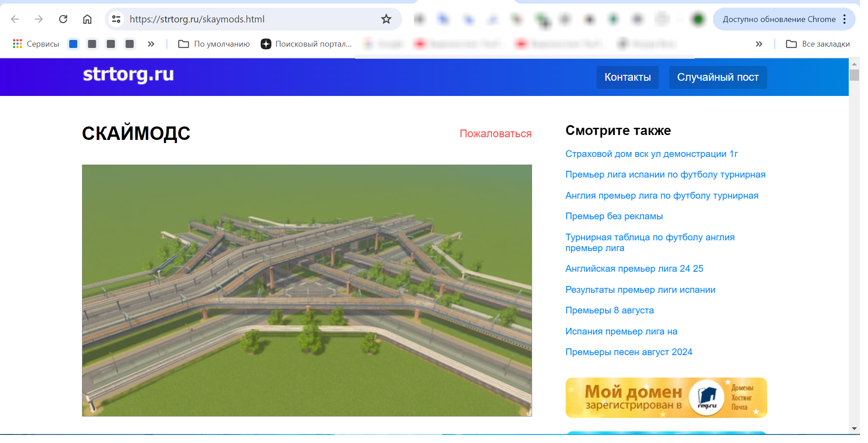Open the Chrome three-dot menu
This screenshot has height=443, width=868.
(844, 19)
